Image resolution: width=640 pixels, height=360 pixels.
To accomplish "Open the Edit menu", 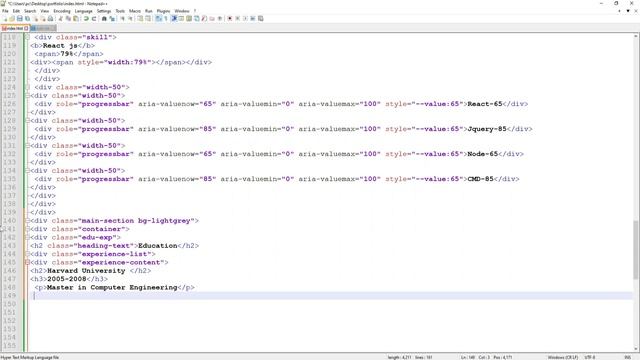I will click(16, 11).
